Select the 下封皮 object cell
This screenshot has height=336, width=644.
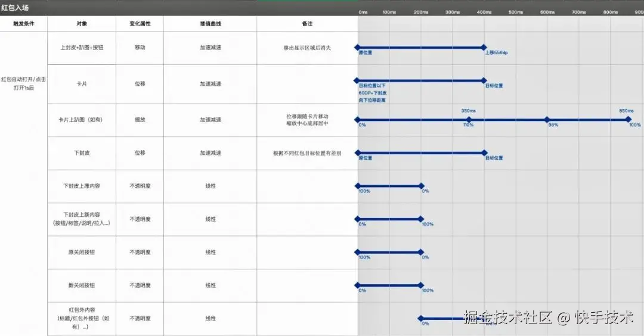(82, 153)
